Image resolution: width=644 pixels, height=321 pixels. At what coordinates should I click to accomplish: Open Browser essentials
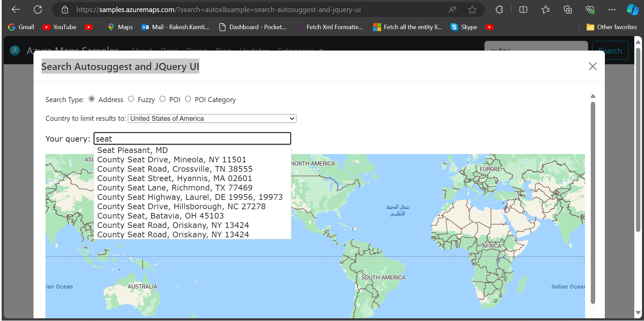[x=590, y=10]
